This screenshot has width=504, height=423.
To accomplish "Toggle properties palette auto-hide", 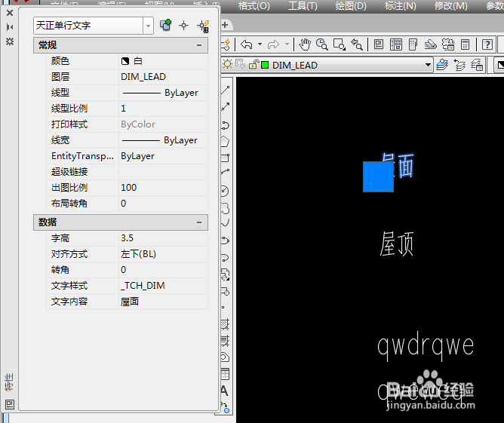I will click(x=10, y=27).
